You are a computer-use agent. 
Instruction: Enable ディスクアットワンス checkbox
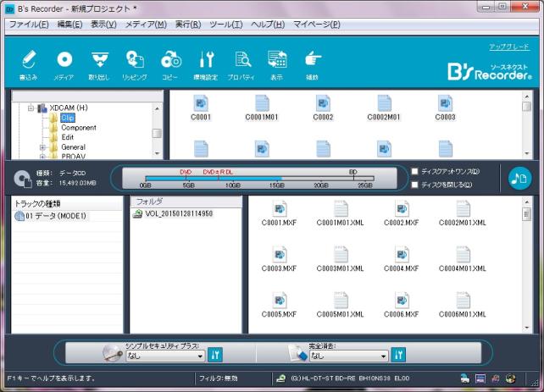pos(414,171)
